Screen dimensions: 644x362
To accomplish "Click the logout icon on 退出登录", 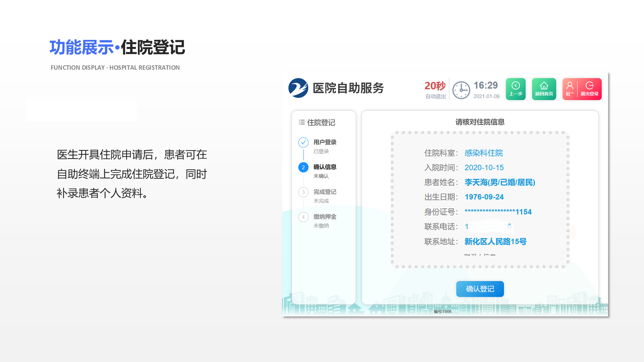I will tap(590, 85).
